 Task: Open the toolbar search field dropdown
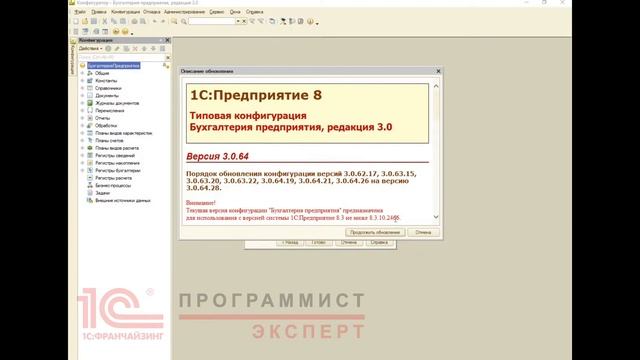coord(238,21)
